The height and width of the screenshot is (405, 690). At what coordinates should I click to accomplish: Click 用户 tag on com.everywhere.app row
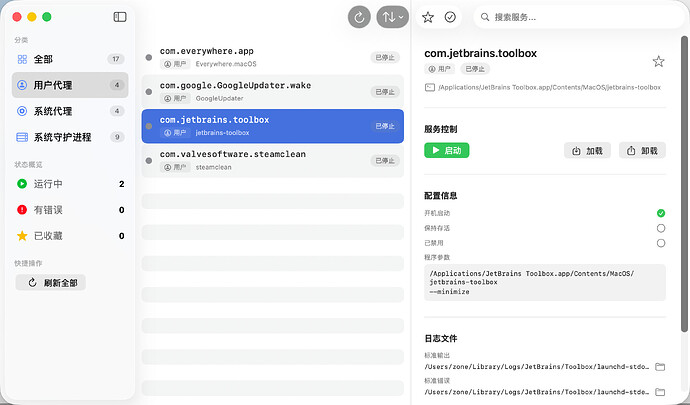pos(175,64)
